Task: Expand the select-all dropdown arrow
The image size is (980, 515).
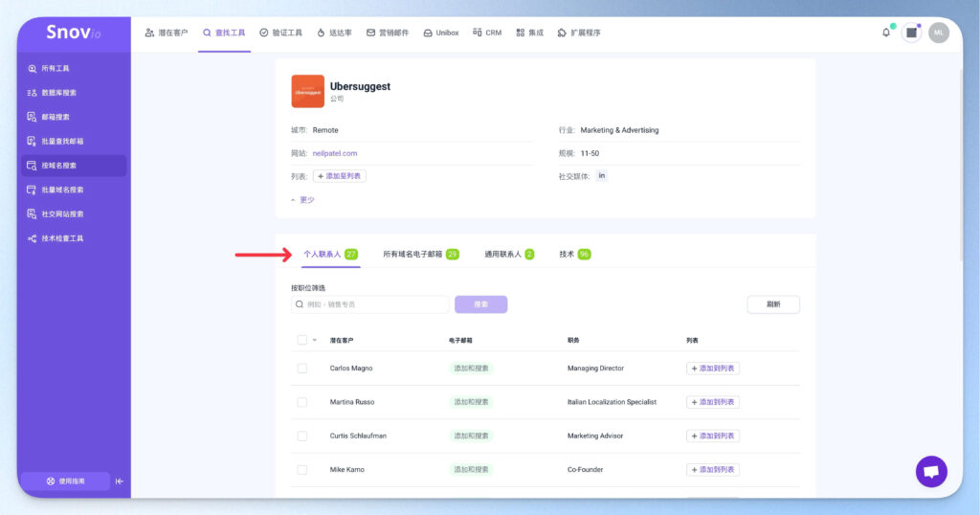Action: [314, 340]
